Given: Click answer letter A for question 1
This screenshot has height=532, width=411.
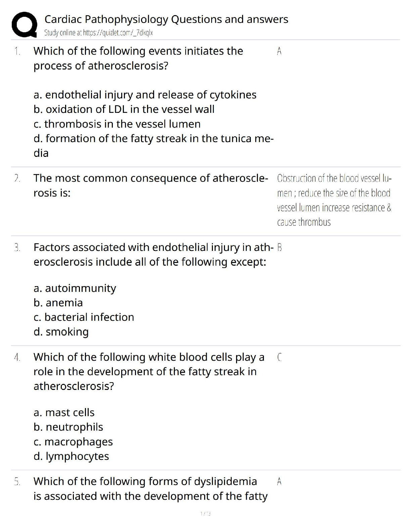Looking at the screenshot, I should 279,51.
